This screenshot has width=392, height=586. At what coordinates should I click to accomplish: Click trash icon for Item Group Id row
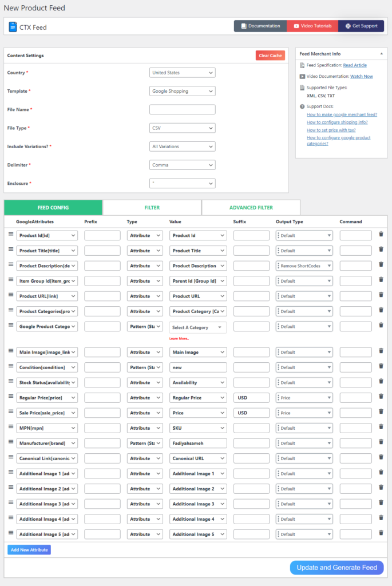(x=381, y=279)
